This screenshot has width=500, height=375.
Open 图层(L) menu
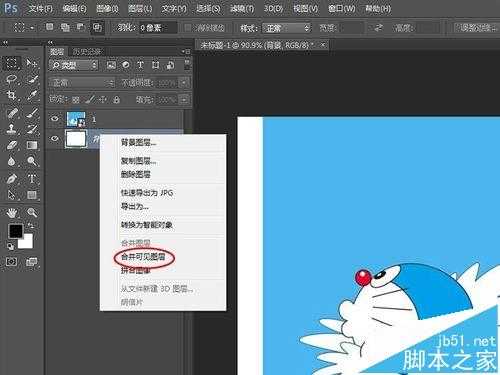[140, 9]
